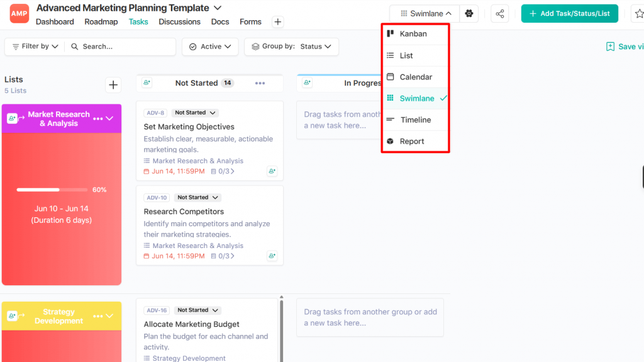The height and width of the screenshot is (362, 644).
Task: Click the plus icon after Forms tab
Action: (x=277, y=22)
